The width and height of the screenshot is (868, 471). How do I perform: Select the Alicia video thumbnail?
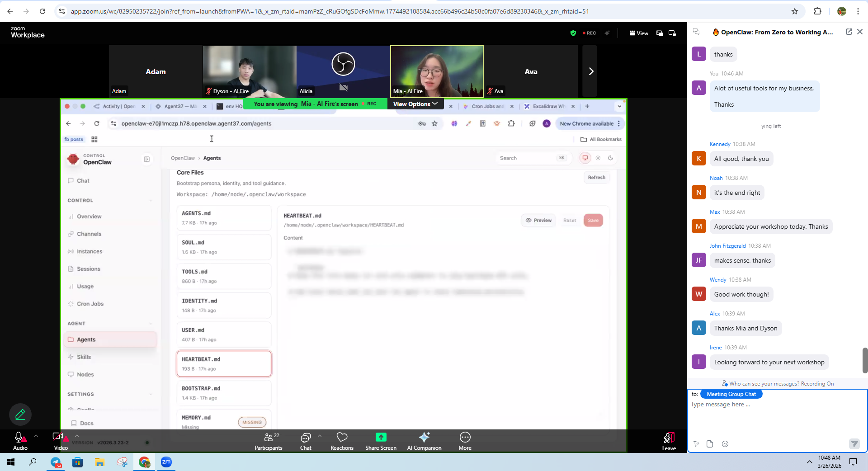click(343, 71)
